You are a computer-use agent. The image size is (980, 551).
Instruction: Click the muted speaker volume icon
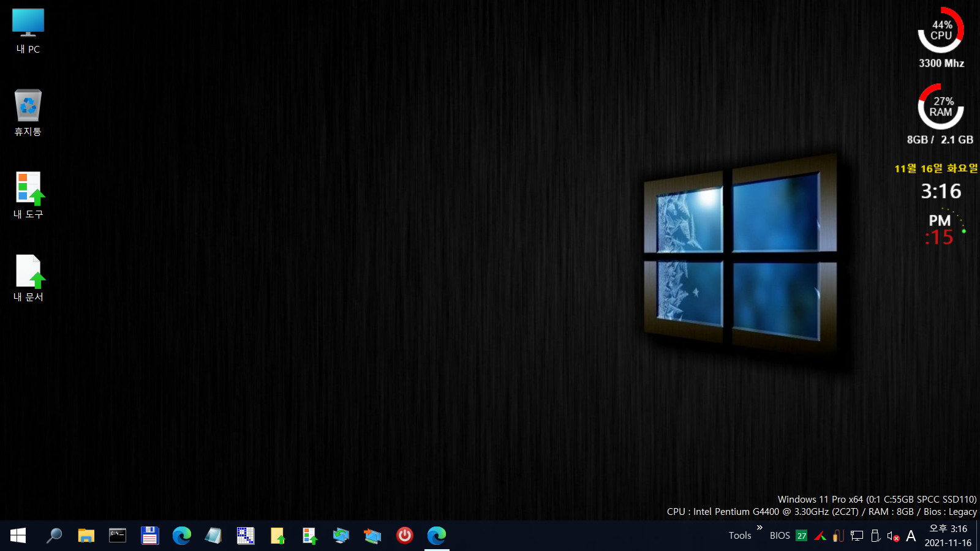pyautogui.click(x=893, y=536)
